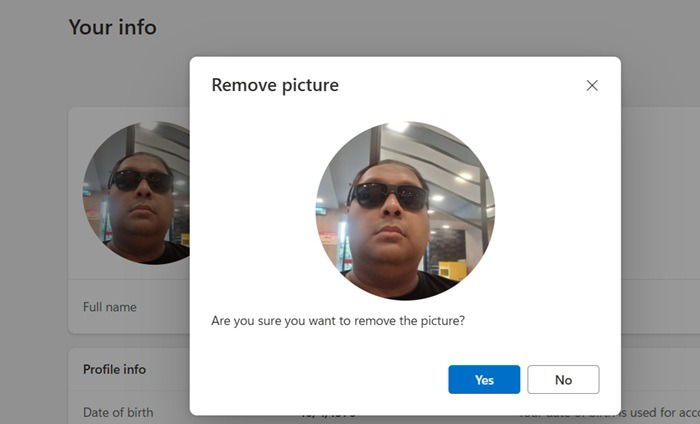
Task: Click the circular profile photo in dialog
Action: tap(405, 210)
